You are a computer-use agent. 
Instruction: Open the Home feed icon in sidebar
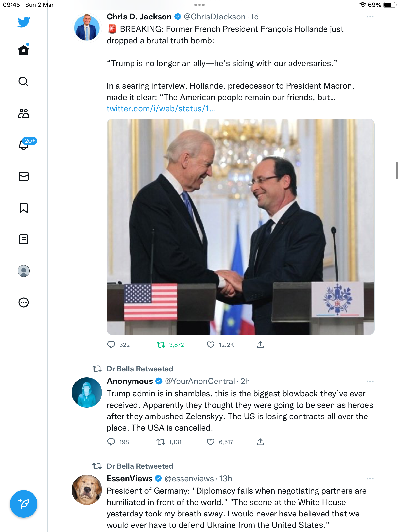coord(24,50)
